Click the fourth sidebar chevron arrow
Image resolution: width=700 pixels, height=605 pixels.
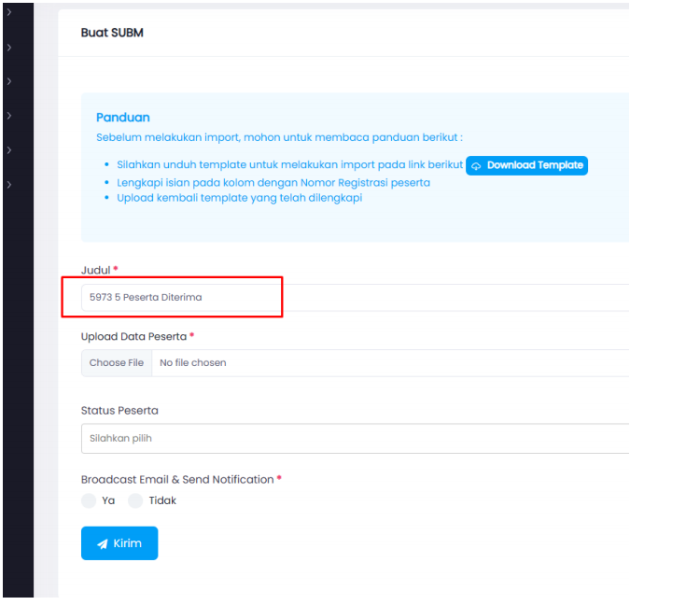pyautogui.click(x=9, y=116)
